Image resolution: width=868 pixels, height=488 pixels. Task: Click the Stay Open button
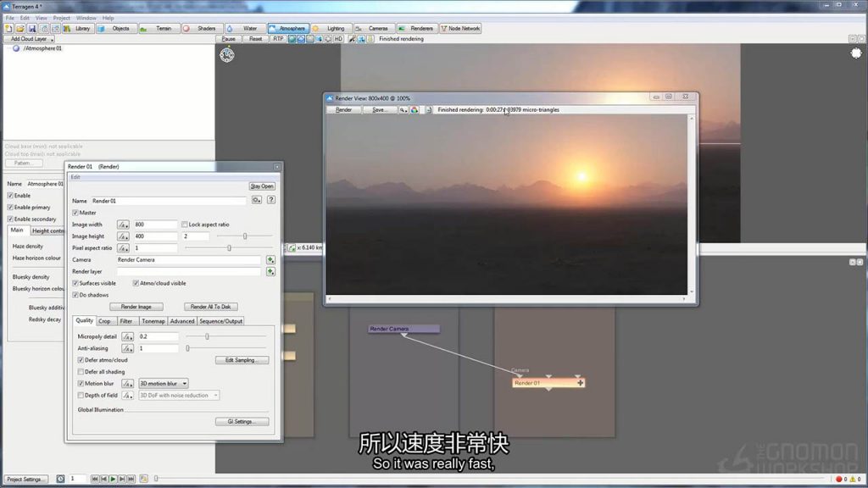tap(262, 186)
